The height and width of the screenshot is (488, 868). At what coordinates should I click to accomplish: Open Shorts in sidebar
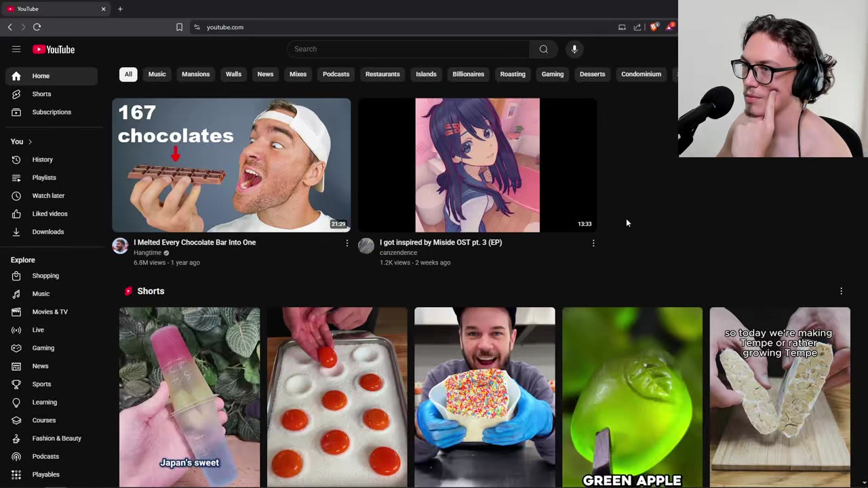point(52,94)
